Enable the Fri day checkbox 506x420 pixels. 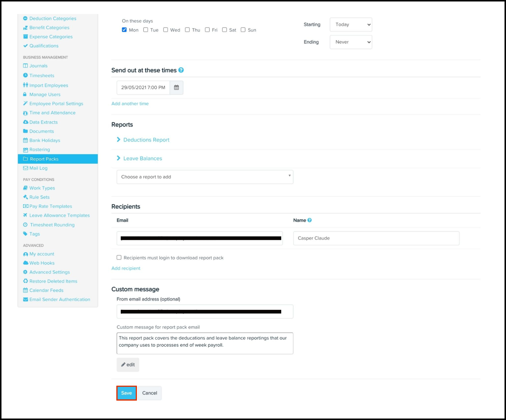click(207, 30)
